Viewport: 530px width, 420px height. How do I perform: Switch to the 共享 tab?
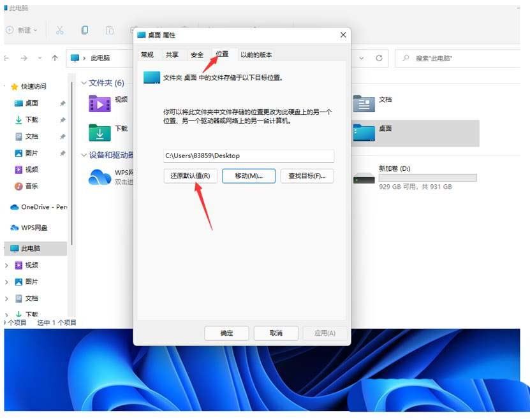[x=172, y=55]
